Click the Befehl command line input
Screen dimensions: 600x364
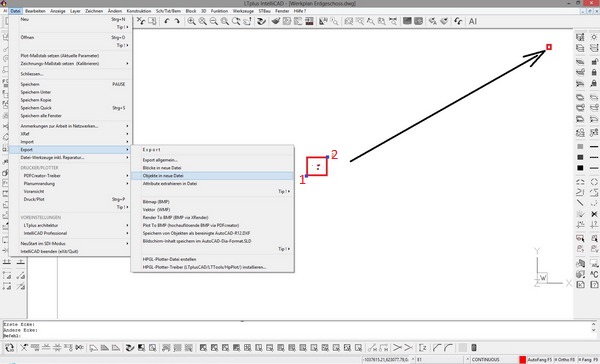(297, 336)
